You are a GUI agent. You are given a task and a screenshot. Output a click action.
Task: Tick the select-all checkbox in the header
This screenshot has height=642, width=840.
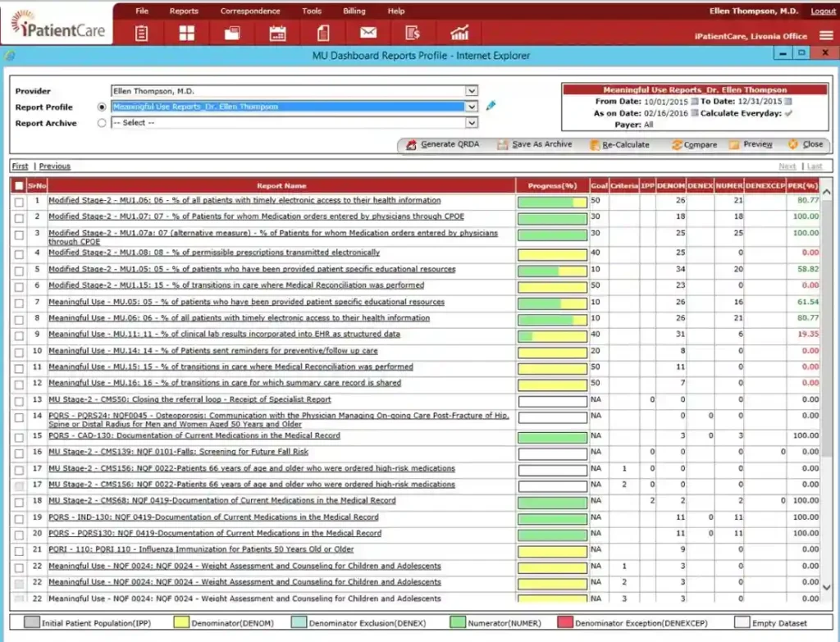(x=19, y=185)
